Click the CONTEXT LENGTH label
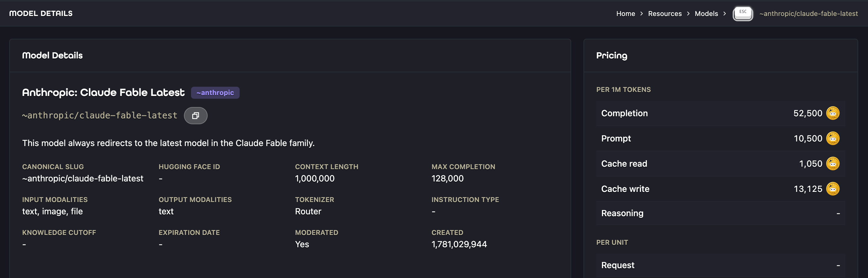 tap(327, 167)
